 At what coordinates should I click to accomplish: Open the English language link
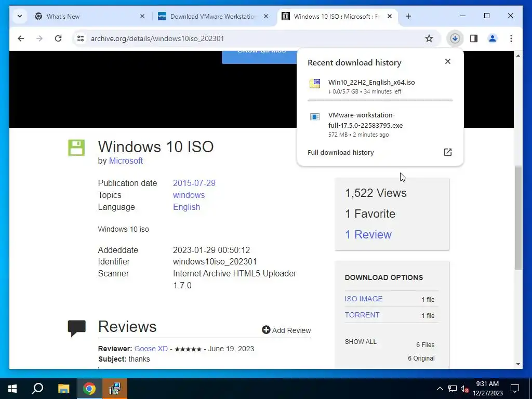[187, 207]
